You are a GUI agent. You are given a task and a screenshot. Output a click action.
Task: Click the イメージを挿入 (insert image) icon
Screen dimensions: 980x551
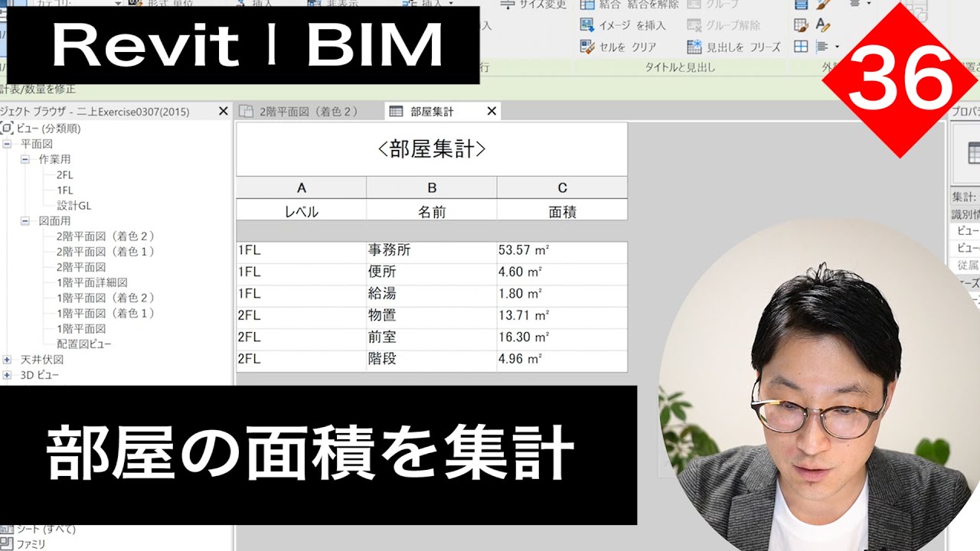tap(587, 25)
